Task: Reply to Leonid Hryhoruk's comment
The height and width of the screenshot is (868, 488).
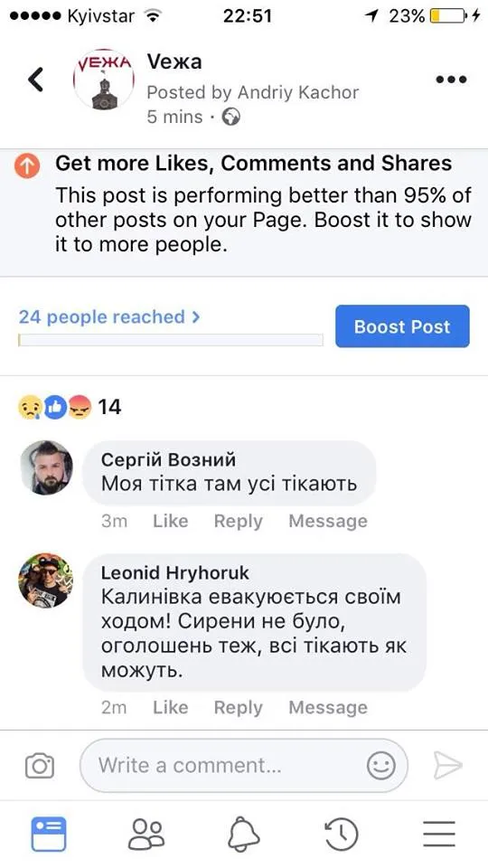Action: [x=238, y=707]
